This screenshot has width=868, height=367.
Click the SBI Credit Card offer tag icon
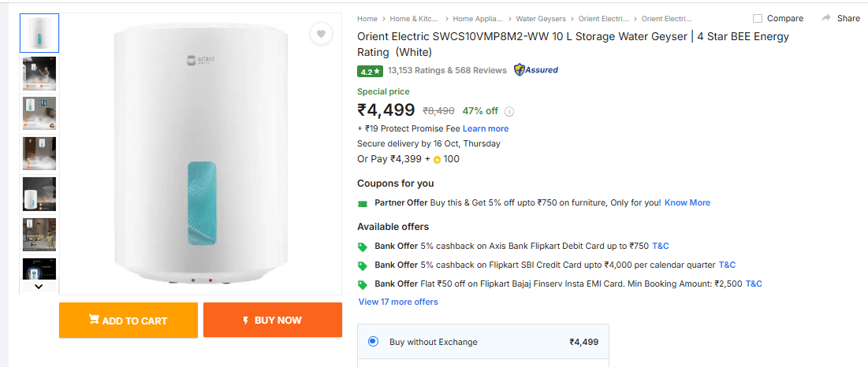tap(363, 265)
